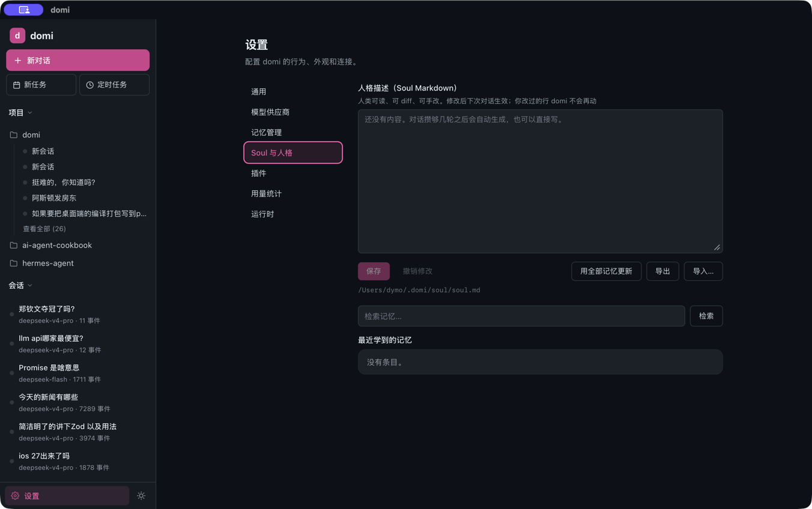This screenshot has height=509, width=812.
Task: Click the 没有条目。 memory box
Action: pyautogui.click(x=541, y=362)
